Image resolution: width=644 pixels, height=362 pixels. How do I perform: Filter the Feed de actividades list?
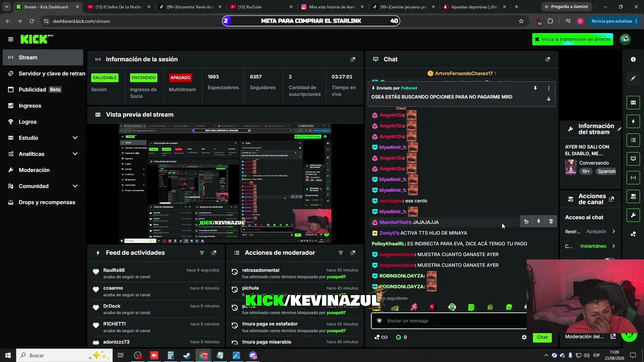202,253
